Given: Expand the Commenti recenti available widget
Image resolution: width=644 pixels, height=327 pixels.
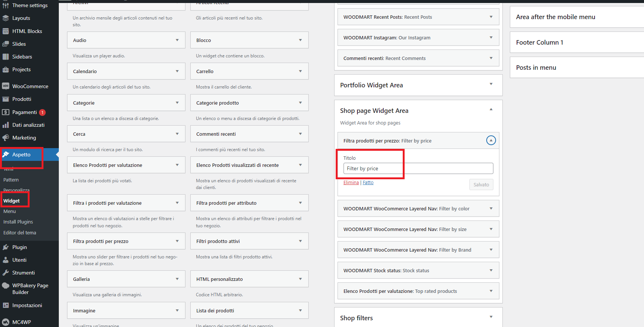Looking at the screenshot, I should click(300, 134).
